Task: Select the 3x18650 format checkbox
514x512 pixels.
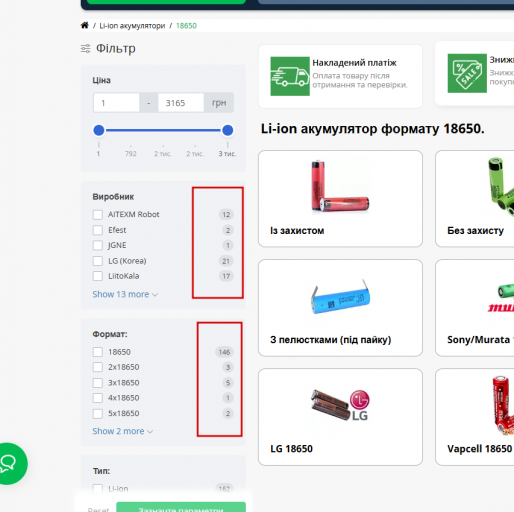Action: tap(98, 383)
